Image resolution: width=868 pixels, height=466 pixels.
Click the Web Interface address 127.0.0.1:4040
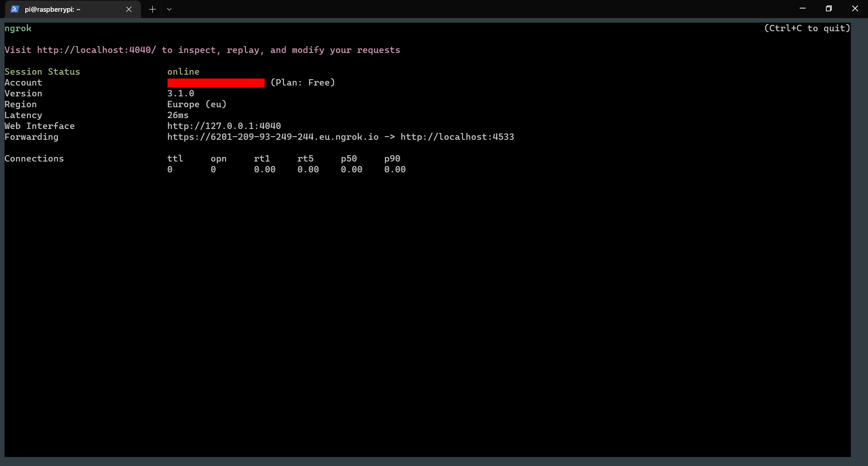click(x=223, y=126)
